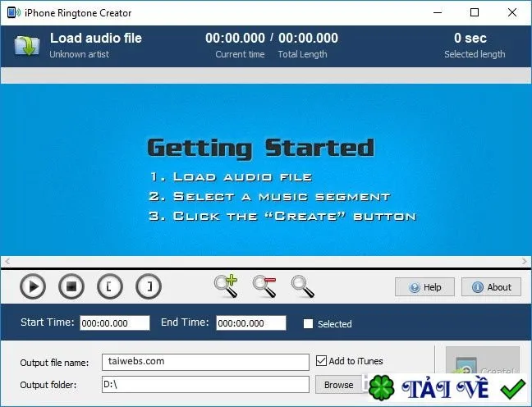Browse for an output folder
The width and height of the screenshot is (532, 407).
[338, 385]
